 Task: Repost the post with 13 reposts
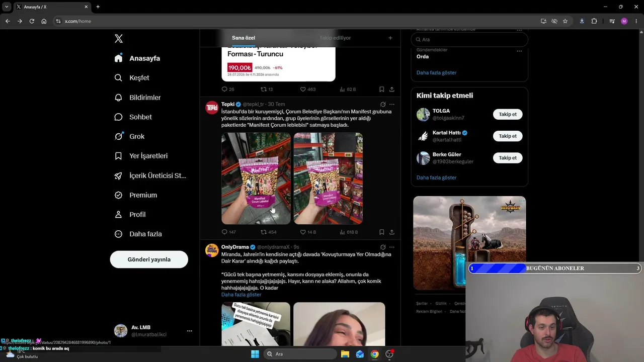click(x=267, y=89)
